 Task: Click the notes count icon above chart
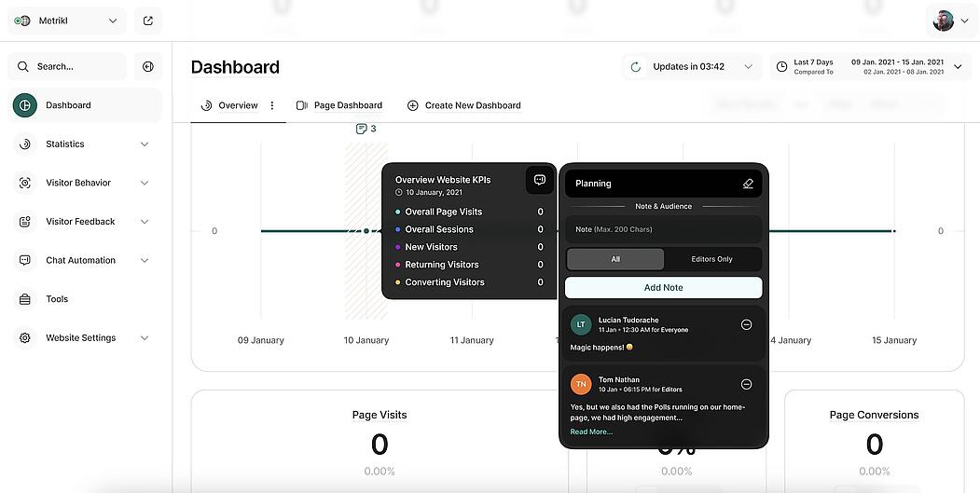pyautogui.click(x=361, y=129)
